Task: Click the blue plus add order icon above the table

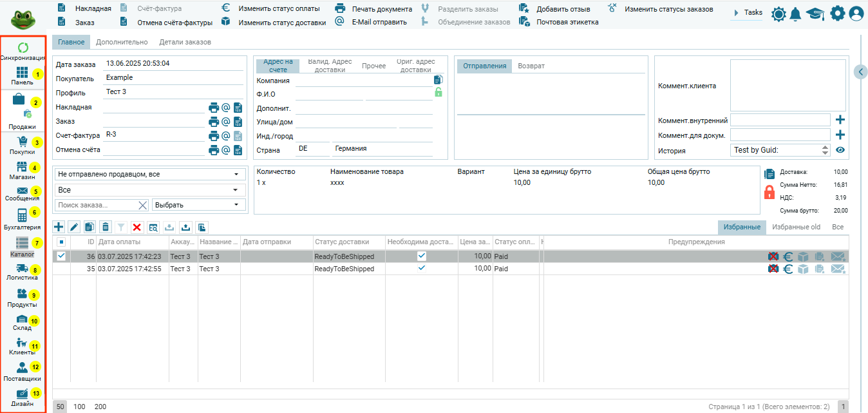Action: point(59,227)
